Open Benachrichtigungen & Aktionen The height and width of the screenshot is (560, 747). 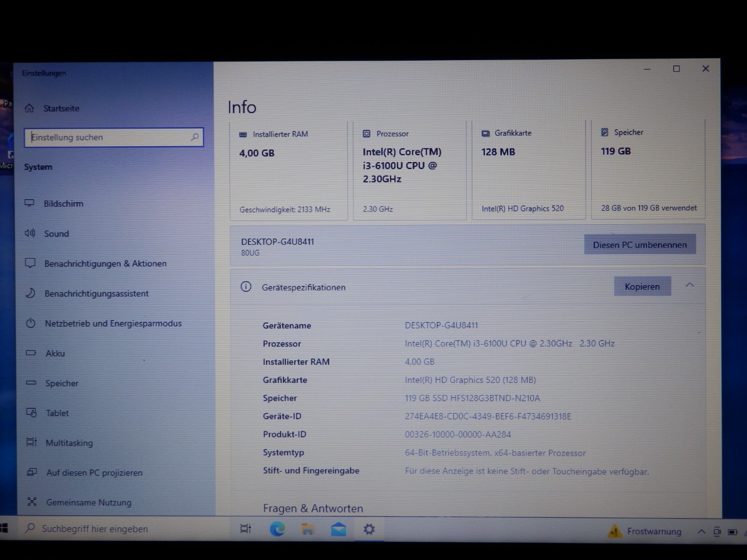105,263
